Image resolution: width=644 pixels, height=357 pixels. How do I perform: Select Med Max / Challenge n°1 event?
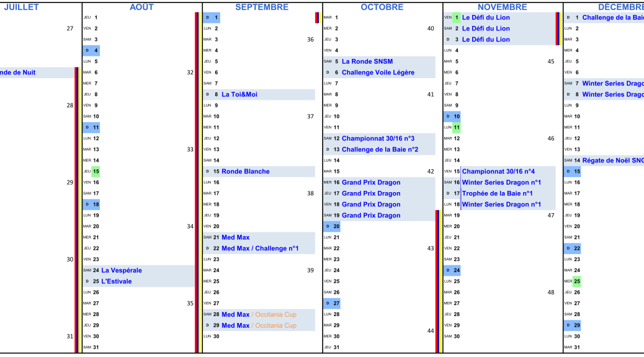coord(260,249)
